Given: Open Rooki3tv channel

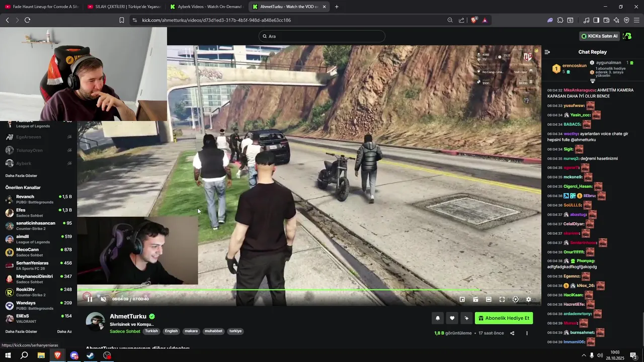Looking at the screenshot, I should 38,292.
